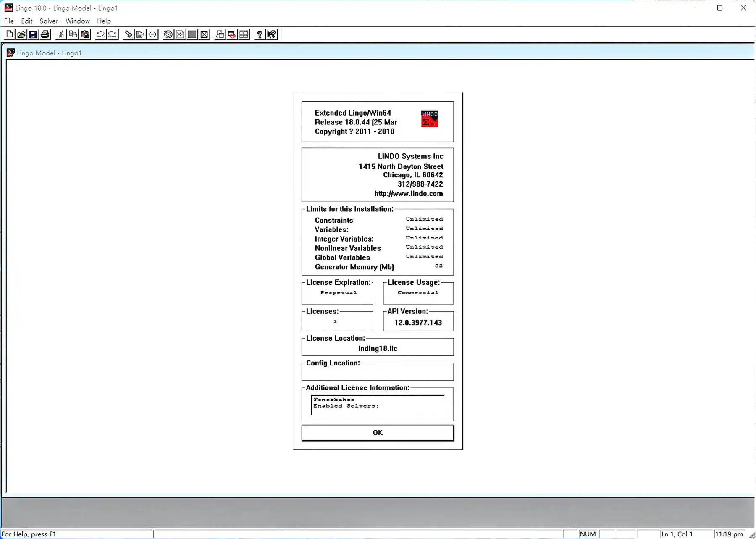Click the Cut scissors icon
Viewport: 756px width, 539px height.
point(61,34)
